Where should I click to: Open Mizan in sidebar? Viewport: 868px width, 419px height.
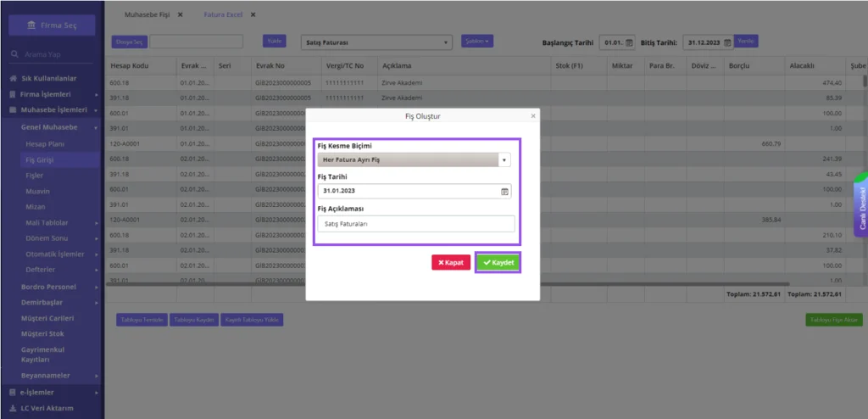tap(36, 207)
